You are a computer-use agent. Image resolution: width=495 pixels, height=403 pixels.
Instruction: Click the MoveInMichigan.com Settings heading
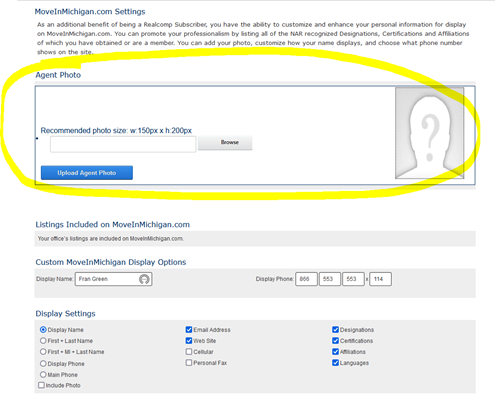click(x=90, y=12)
